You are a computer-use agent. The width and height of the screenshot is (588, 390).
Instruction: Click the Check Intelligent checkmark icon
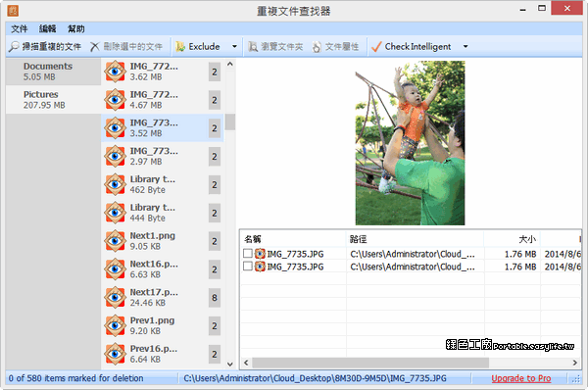[376, 46]
